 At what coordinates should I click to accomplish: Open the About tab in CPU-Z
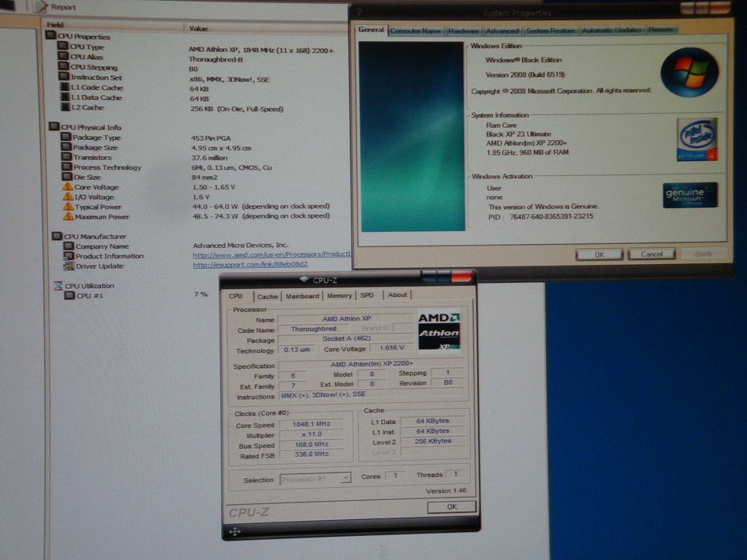pos(397,294)
